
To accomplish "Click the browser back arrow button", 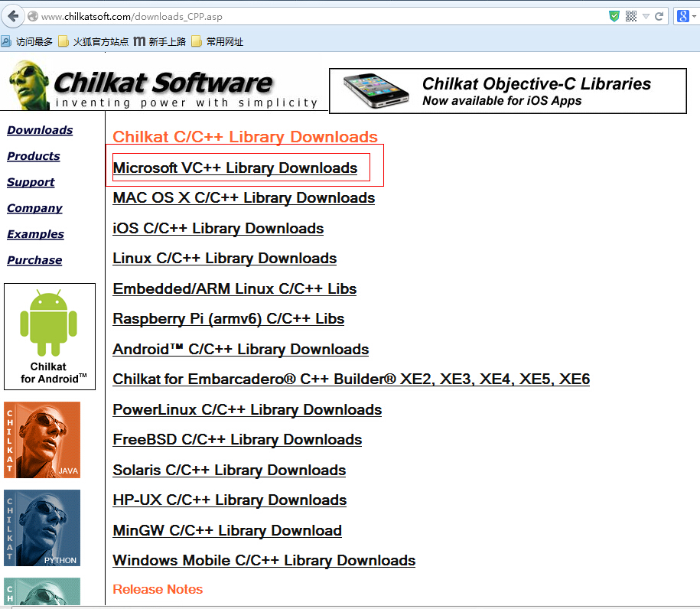I will [x=13, y=17].
